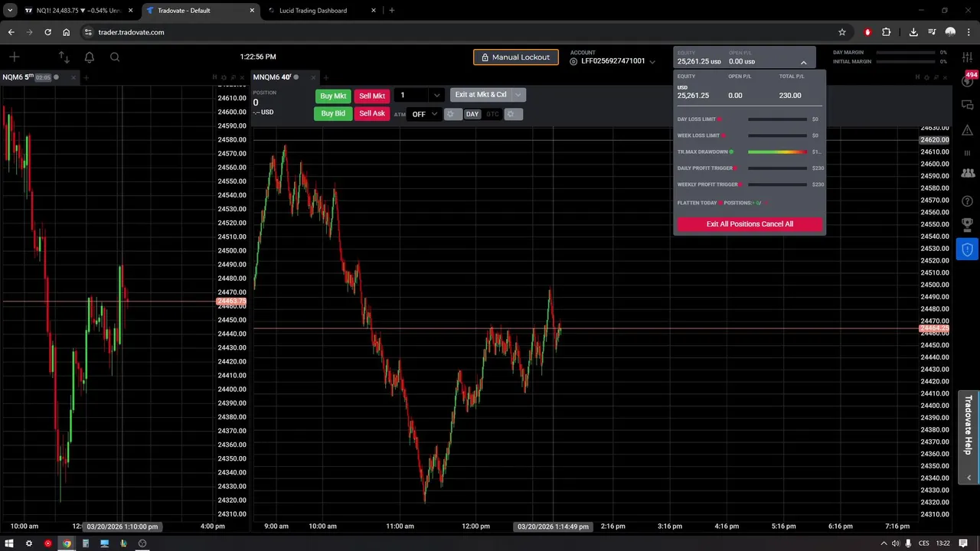Open the help question mark icon
This screenshot has height=551, width=980.
967,201
